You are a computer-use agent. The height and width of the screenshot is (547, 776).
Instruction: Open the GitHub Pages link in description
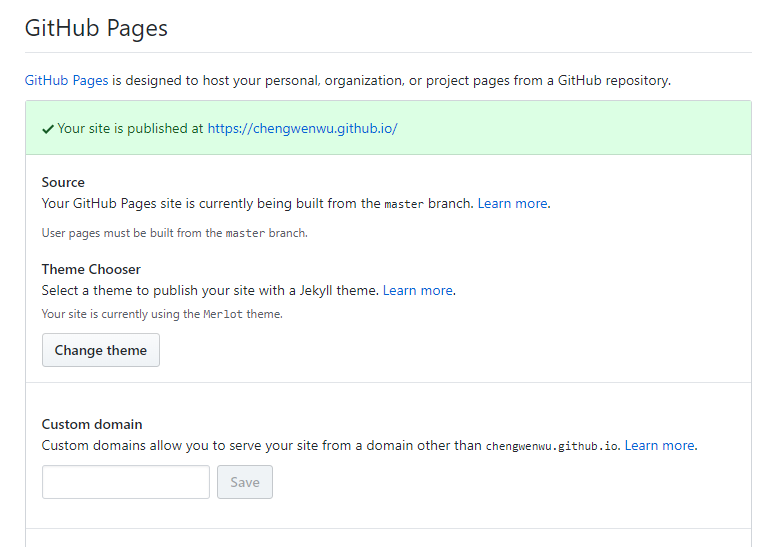point(66,80)
